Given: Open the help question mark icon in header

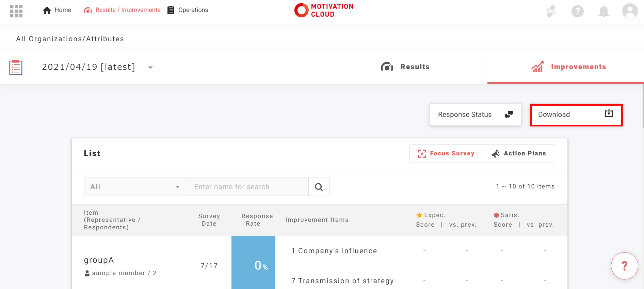Looking at the screenshot, I should pyautogui.click(x=577, y=11).
